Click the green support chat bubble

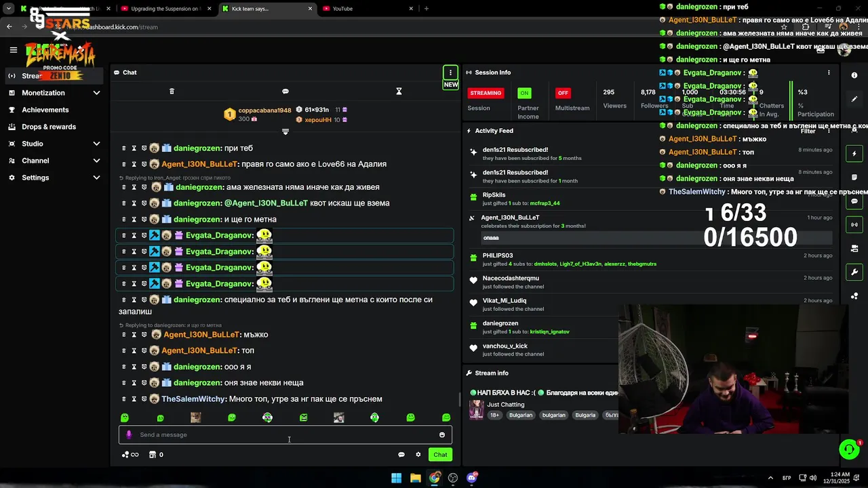[x=849, y=449]
